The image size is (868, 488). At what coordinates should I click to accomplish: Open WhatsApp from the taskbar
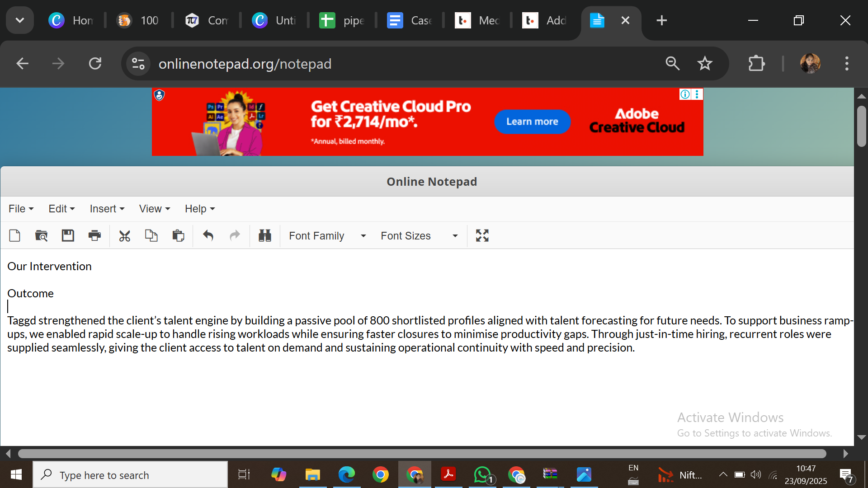(x=482, y=475)
